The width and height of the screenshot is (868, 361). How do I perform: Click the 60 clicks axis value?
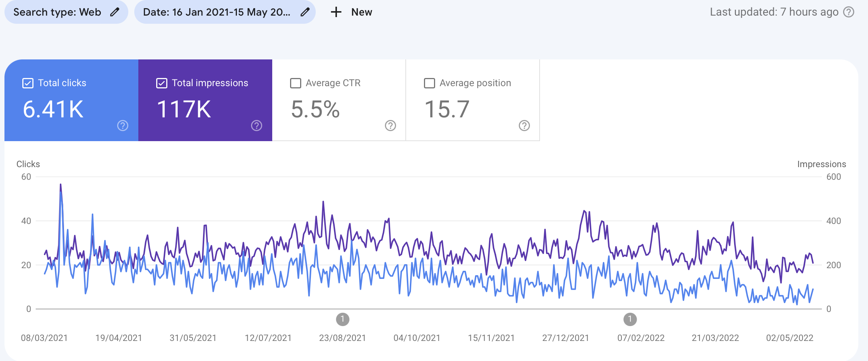(x=26, y=177)
